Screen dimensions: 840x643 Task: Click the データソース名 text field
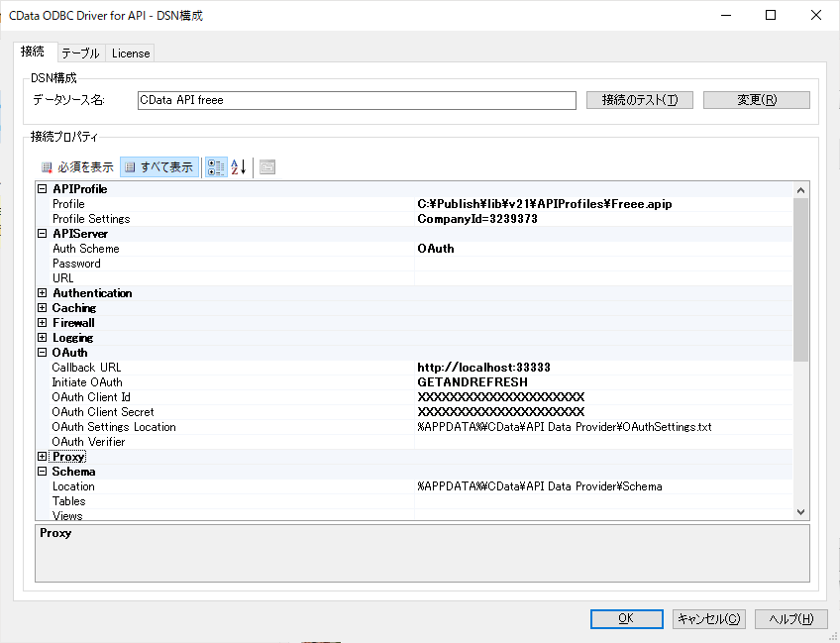357,100
